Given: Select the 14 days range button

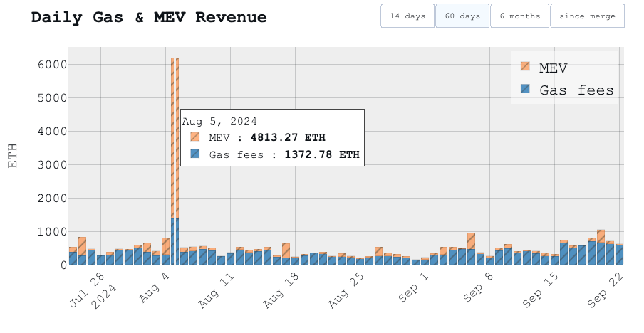Looking at the screenshot, I should [407, 16].
